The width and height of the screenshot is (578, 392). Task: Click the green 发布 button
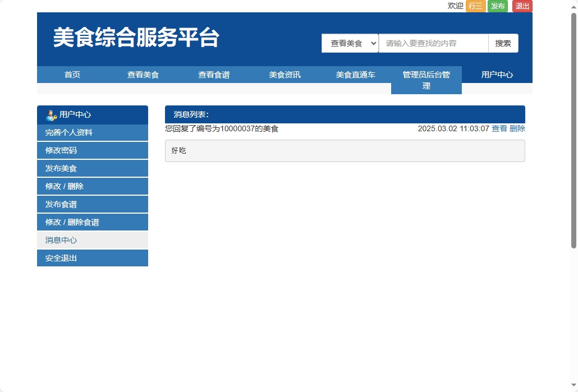click(497, 6)
